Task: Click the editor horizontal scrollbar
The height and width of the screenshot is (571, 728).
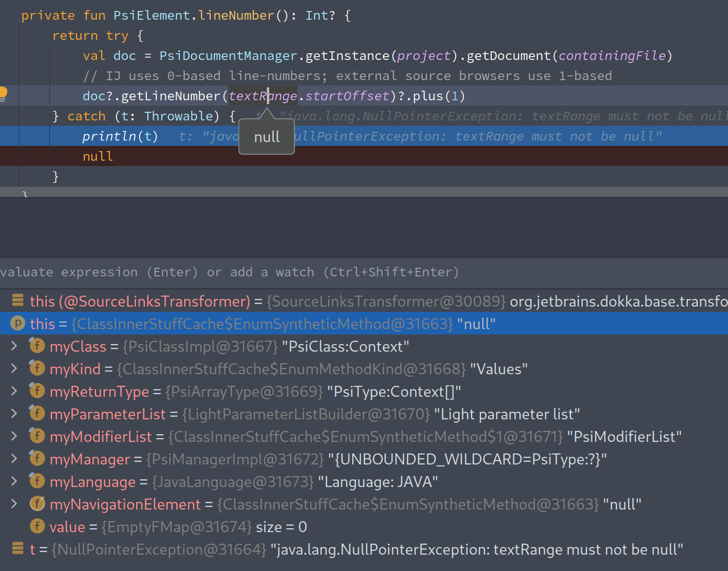Action: [x=364, y=192]
